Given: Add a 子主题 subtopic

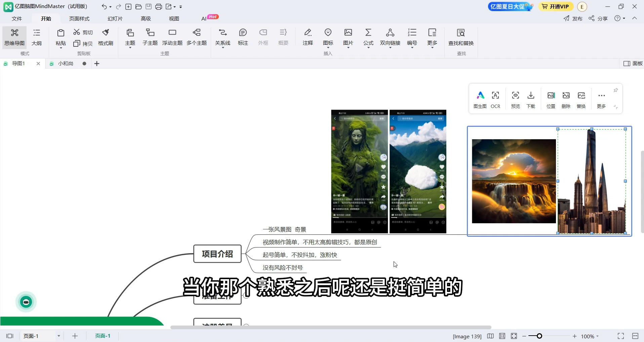Looking at the screenshot, I should click(x=150, y=37).
